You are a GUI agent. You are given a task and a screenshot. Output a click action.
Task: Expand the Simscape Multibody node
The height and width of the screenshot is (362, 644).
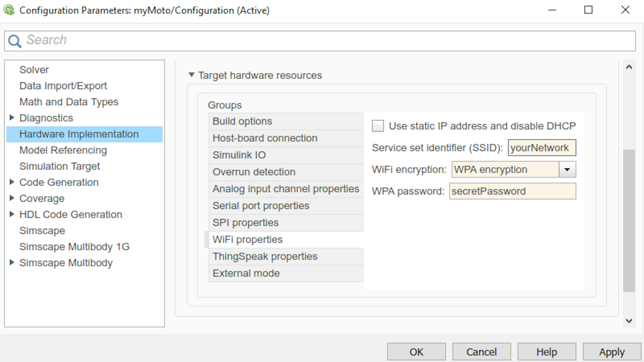pos(11,262)
